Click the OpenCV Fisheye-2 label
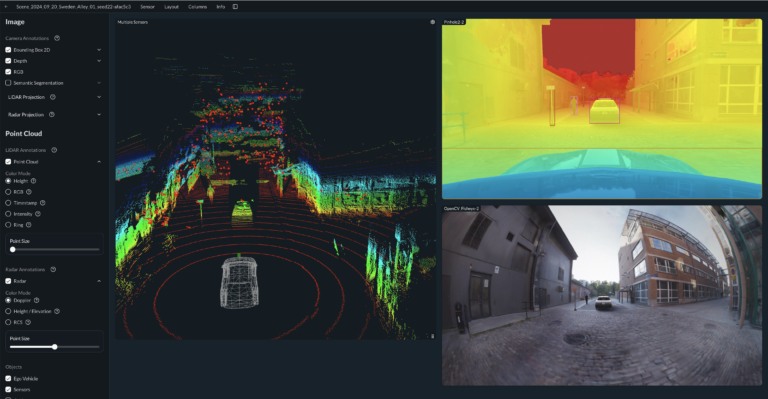Image resolution: width=768 pixels, height=399 pixels. pyautogui.click(x=461, y=209)
